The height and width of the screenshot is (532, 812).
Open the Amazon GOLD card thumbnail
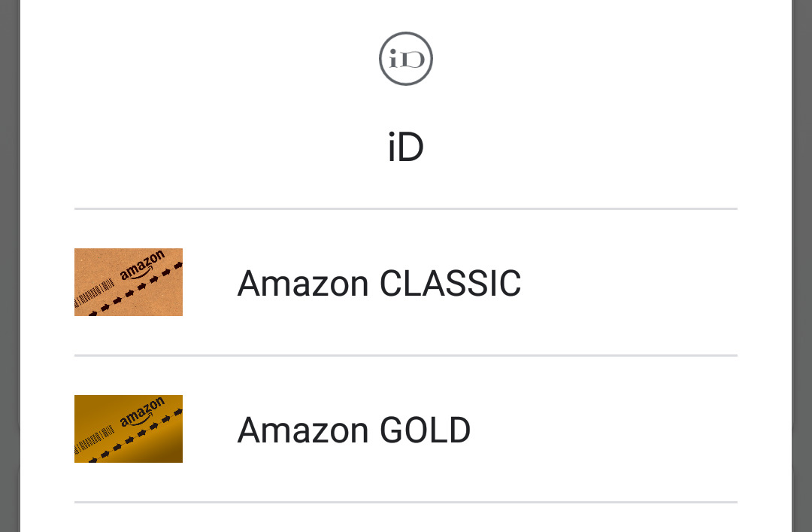[x=129, y=429]
